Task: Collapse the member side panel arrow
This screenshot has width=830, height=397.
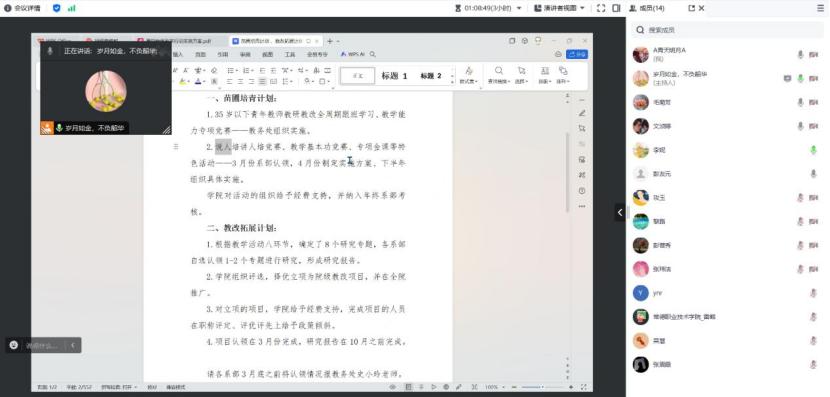Action: coord(620,212)
